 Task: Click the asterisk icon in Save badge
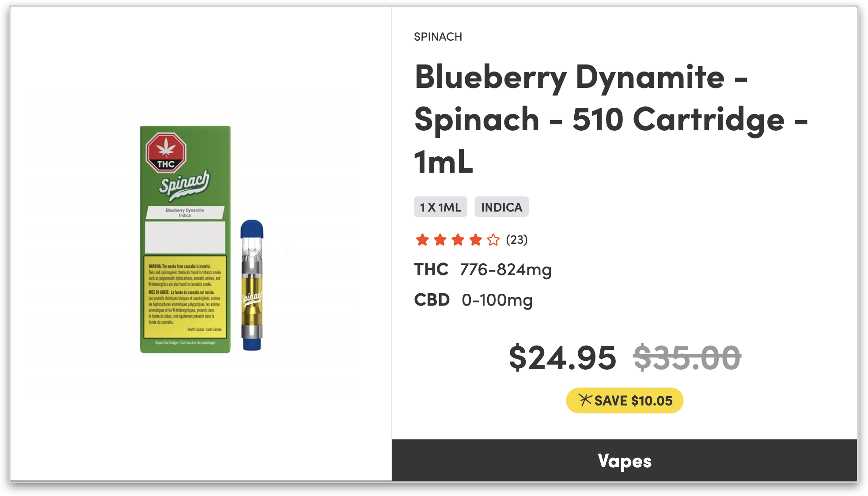coord(585,400)
